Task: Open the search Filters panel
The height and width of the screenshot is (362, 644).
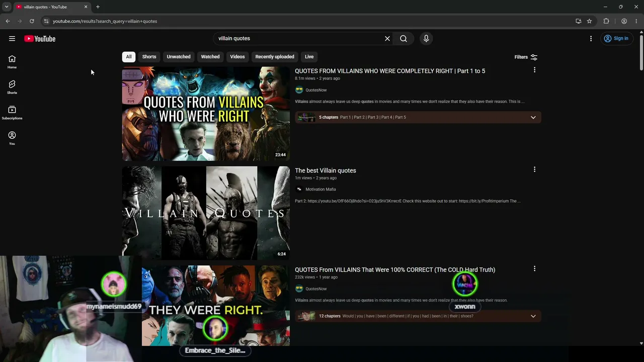Action: pos(526,57)
